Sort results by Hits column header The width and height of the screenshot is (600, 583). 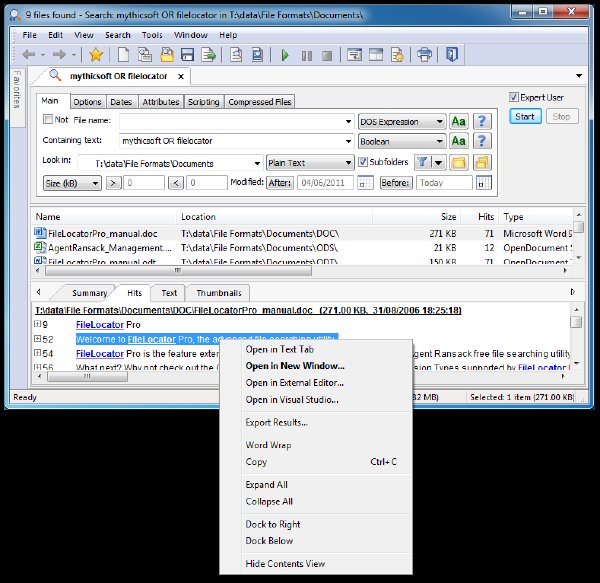pos(486,217)
